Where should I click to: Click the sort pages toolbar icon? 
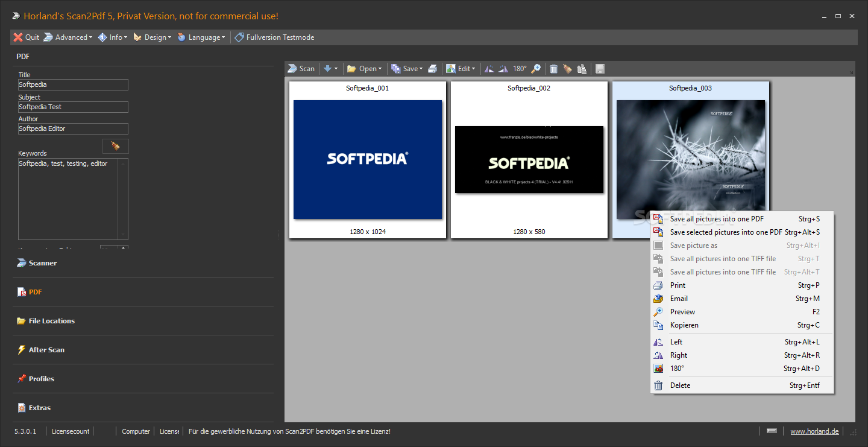coord(582,69)
